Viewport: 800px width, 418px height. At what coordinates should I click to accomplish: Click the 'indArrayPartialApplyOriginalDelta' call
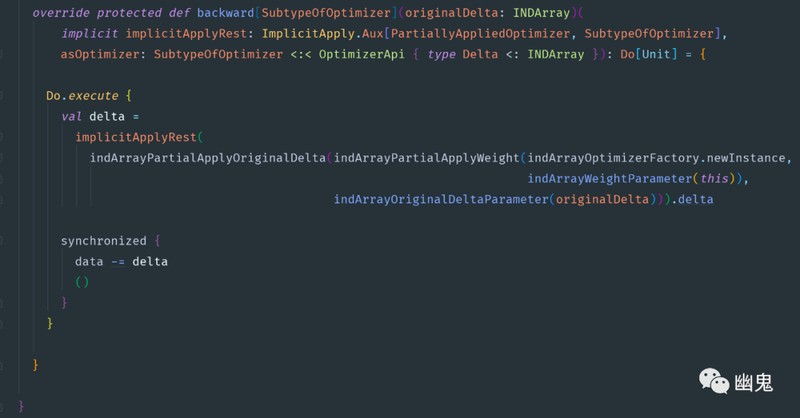[208, 158]
